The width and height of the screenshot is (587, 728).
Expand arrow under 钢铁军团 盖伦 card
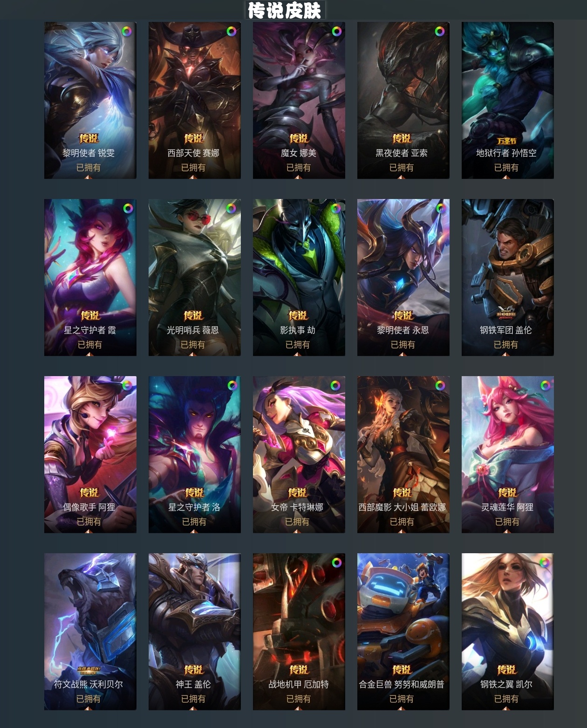[506, 354]
